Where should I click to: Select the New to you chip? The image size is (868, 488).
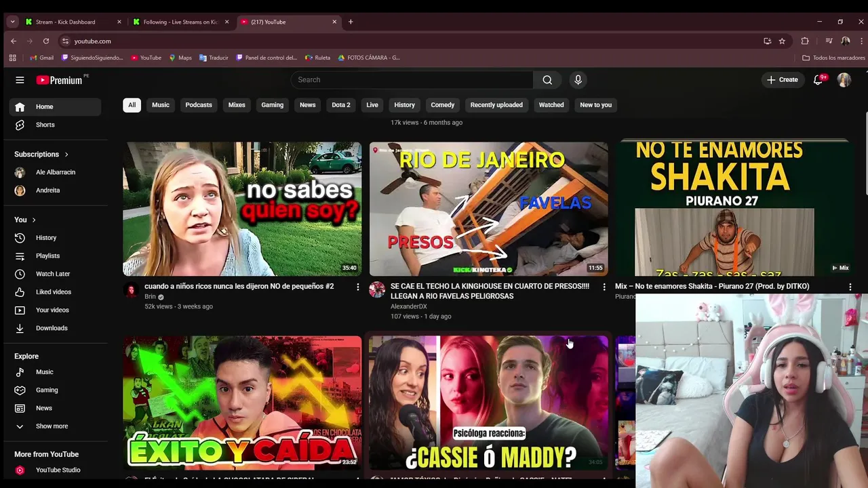[x=595, y=105]
